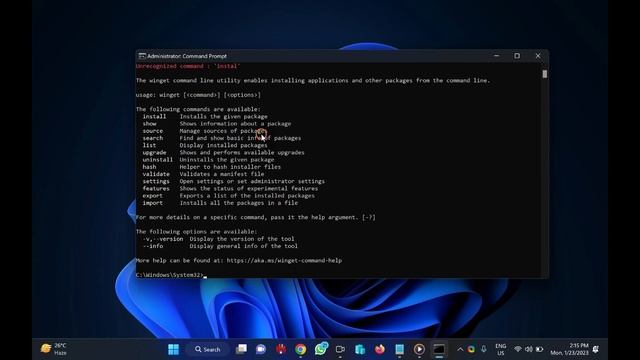Click the 'source' command text

tap(153, 131)
